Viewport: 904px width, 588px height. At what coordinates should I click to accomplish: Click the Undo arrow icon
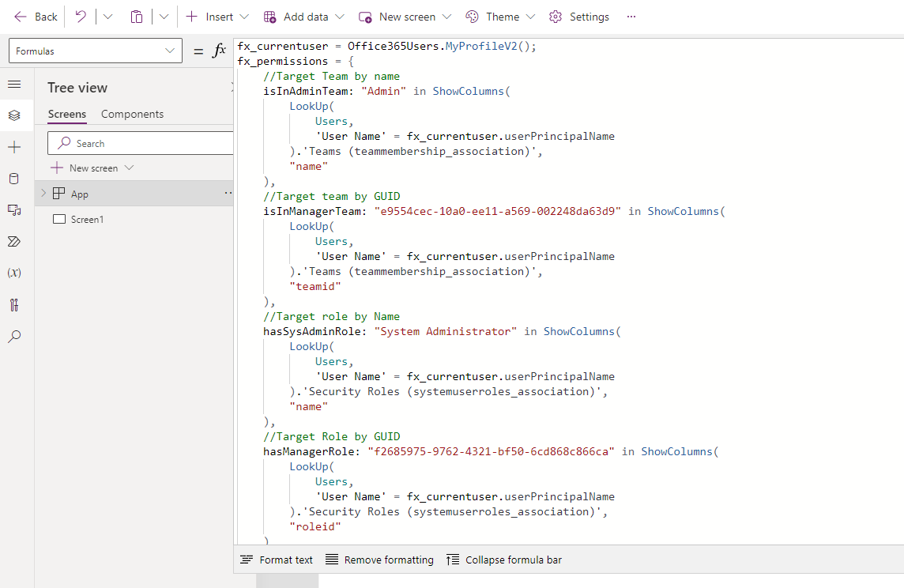pos(81,17)
